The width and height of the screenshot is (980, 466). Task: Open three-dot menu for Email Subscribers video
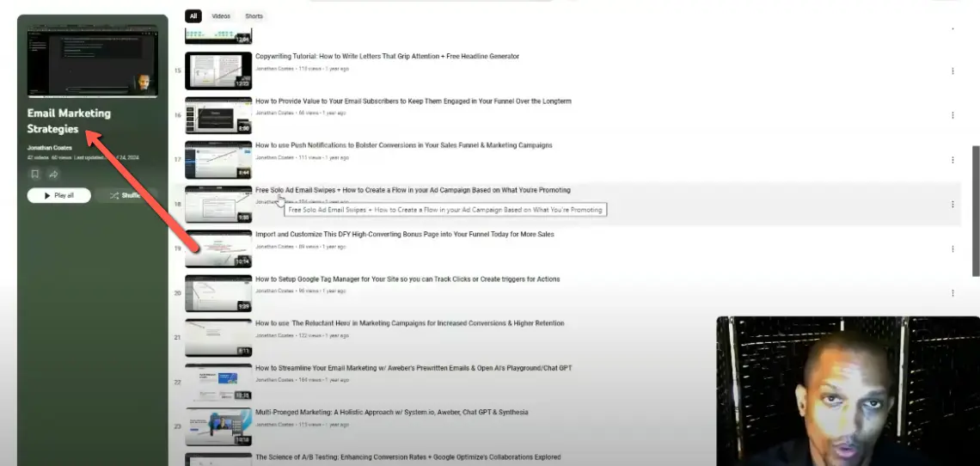(x=952, y=115)
